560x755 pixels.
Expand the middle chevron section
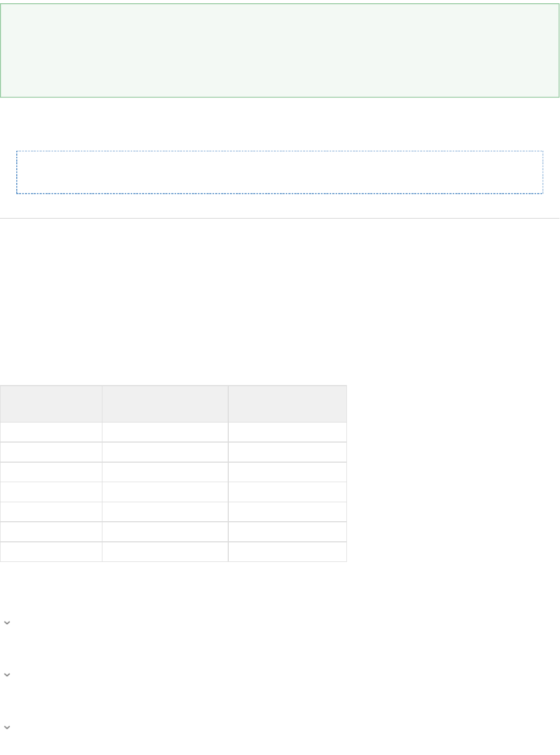7,675
